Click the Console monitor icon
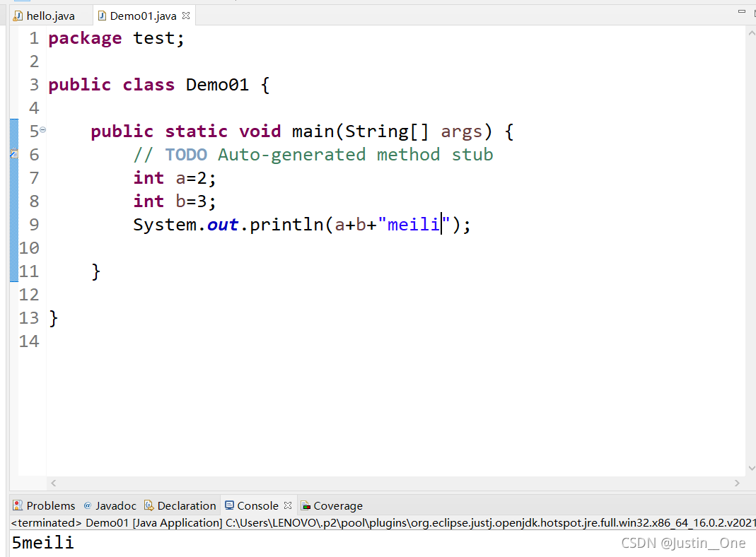The height and width of the screenshot is (557, 756). coord(230,505)
